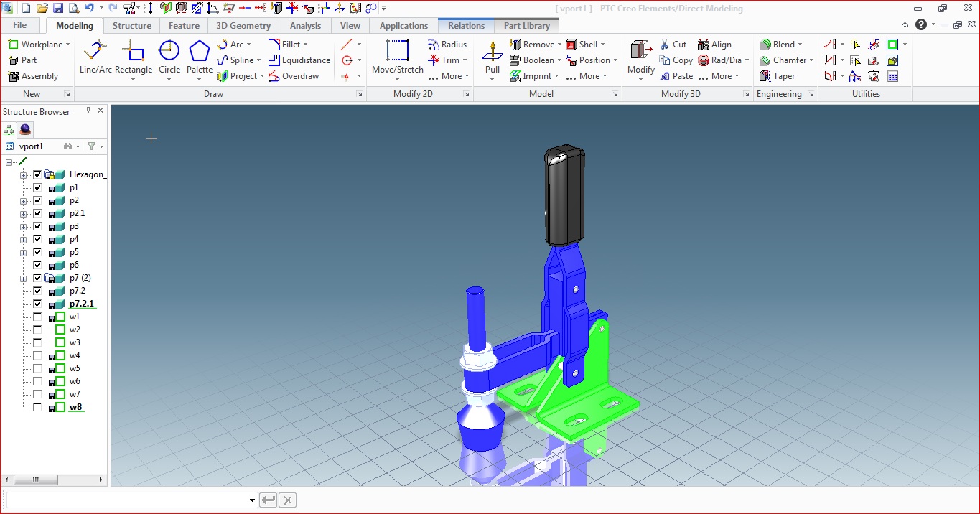Uncheck the p6 part checkbox
This screenshot has height=514, width=980.
(37, 265)
